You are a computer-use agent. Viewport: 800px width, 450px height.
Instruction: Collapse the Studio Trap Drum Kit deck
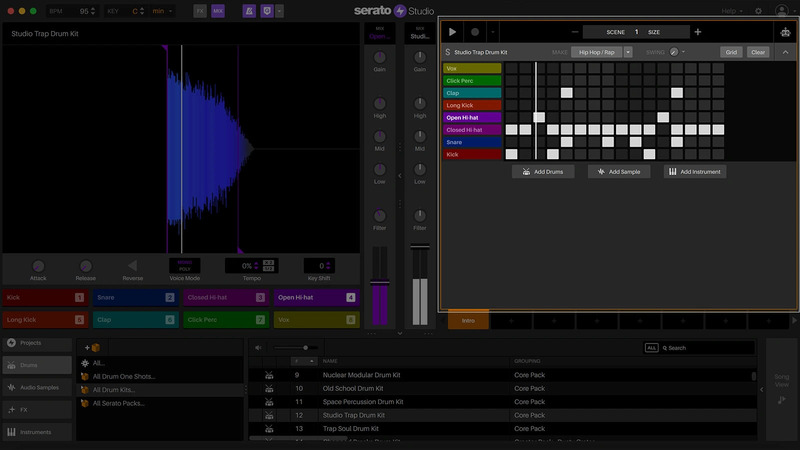pyautogui.click(x=785, y=52)
